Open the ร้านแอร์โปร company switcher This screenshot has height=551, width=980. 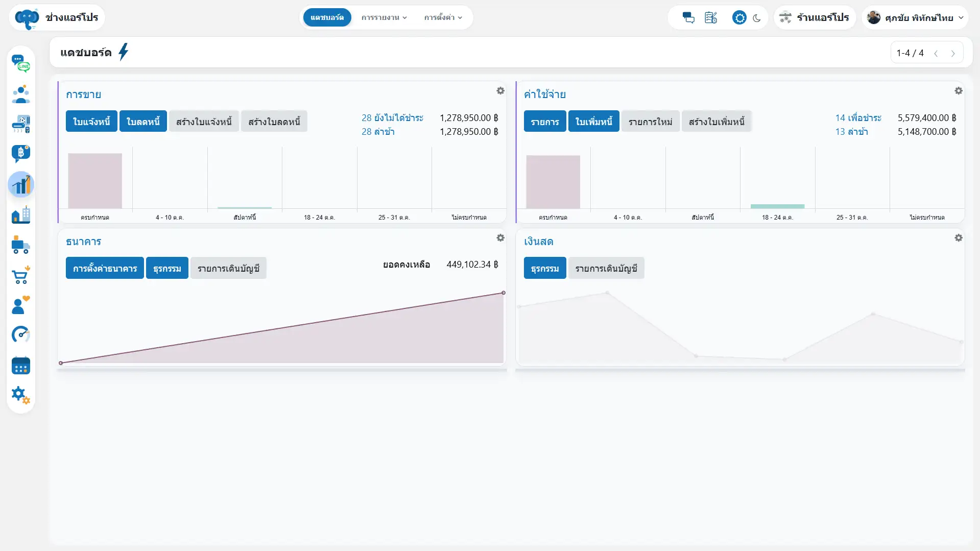click(x=815, y=18)
